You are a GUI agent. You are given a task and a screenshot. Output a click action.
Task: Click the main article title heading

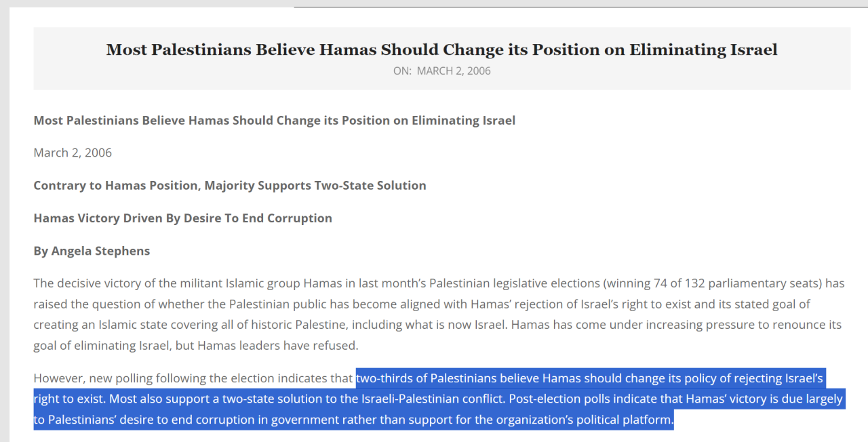(441, 49)
